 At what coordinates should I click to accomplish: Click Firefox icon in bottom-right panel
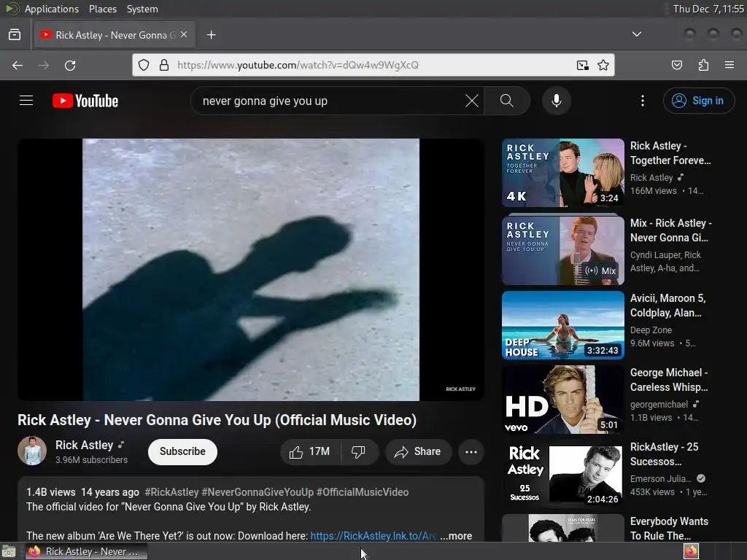691,551
